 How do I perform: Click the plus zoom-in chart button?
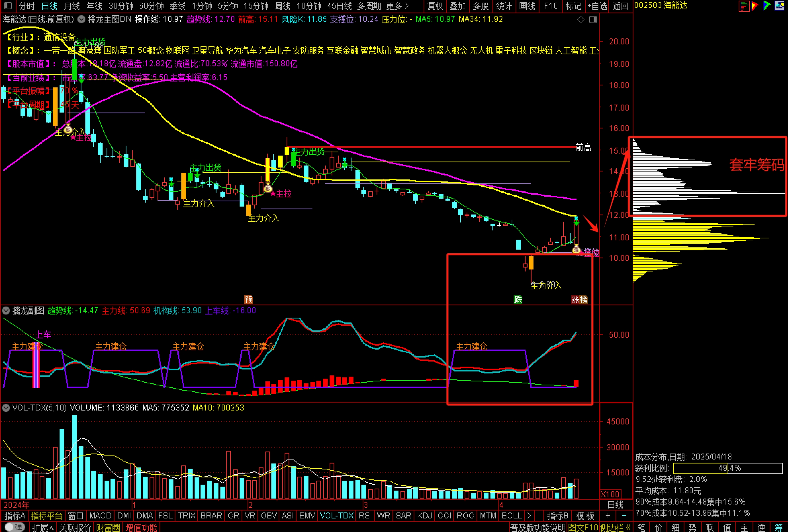[608, 516]
